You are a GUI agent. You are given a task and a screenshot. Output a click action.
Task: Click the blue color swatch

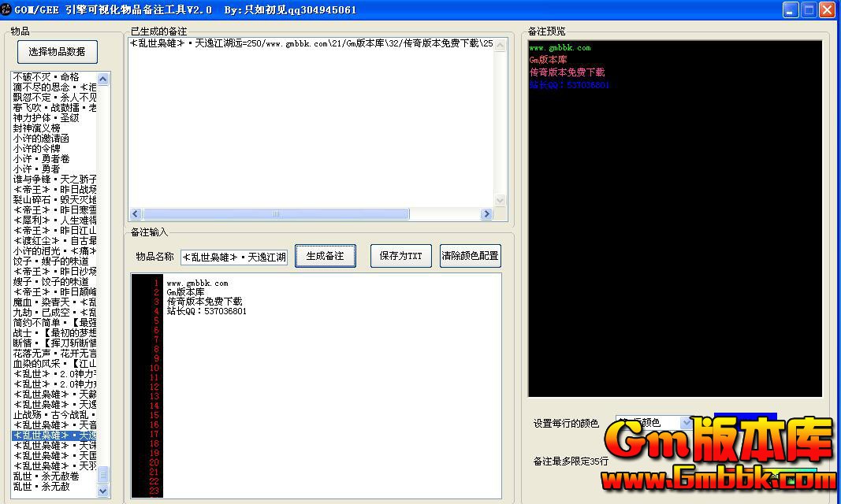pyautogui.click(x=745, y=418)
